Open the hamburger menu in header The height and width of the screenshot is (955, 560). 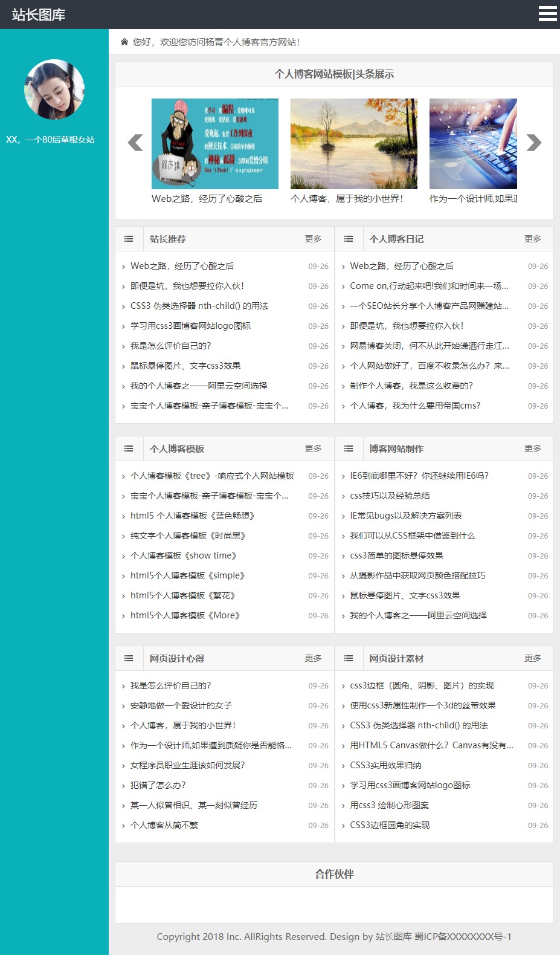point(547,14)
